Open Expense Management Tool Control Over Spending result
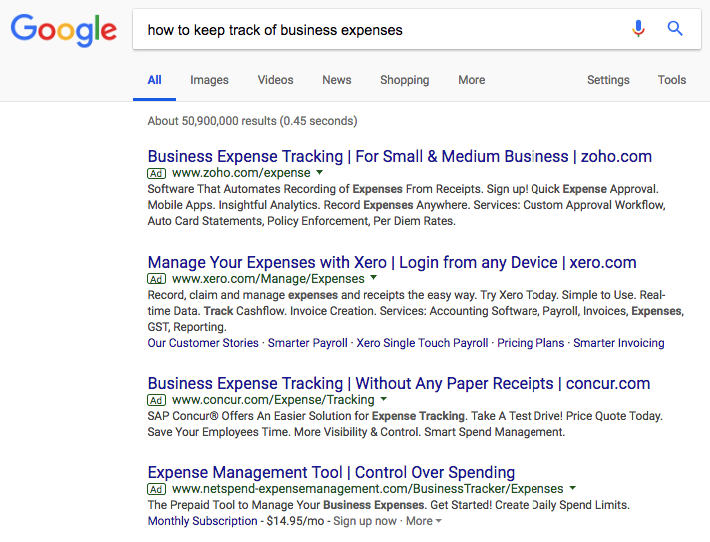 pyautogui.click(x=331, y=472)
